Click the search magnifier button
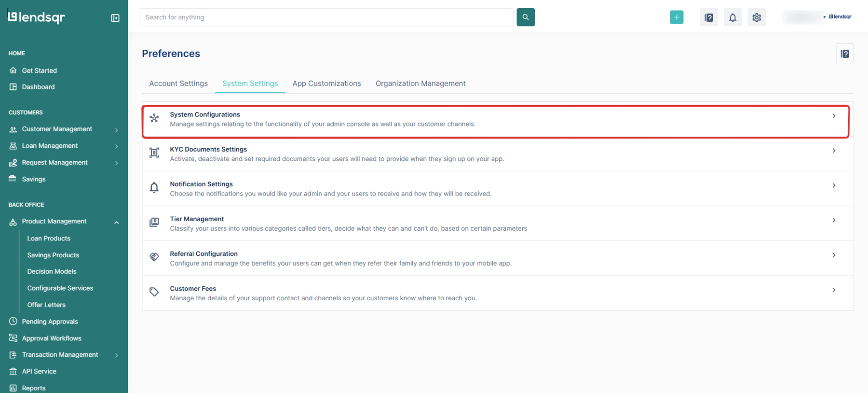Viewport: 868px width, 393px height. click(525, 17)
